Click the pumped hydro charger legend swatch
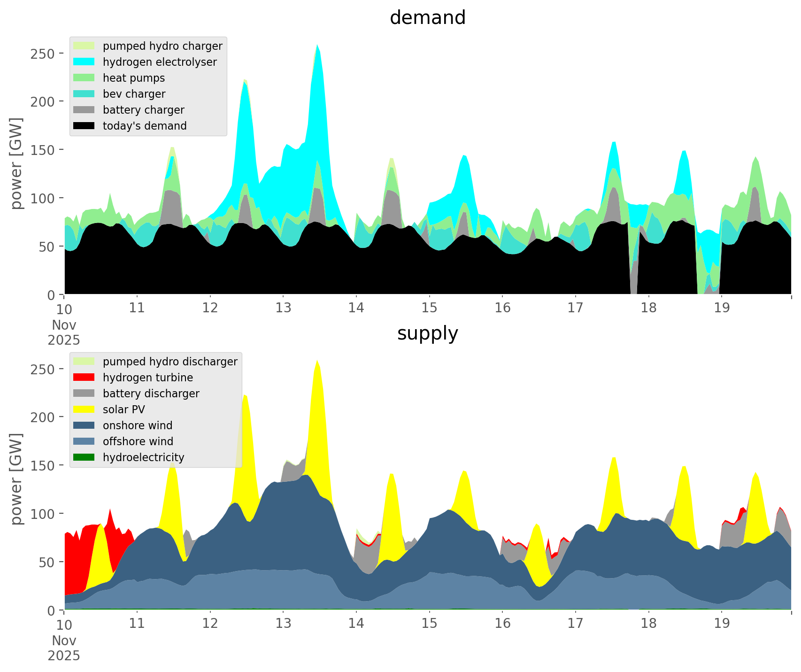This screenshot has width=801, height=672. (84, 46)
